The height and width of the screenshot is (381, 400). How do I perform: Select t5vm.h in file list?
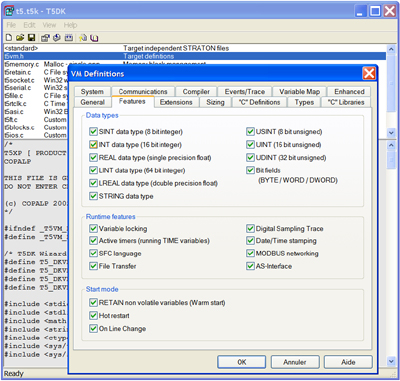[195, 56]
